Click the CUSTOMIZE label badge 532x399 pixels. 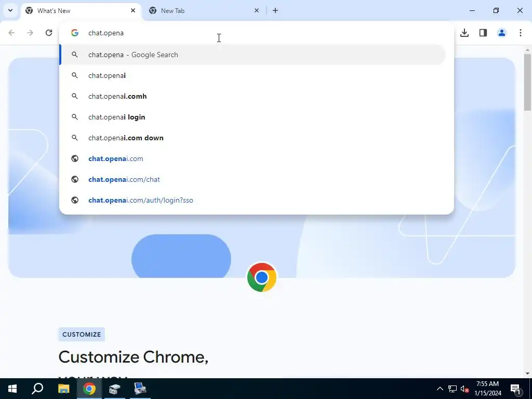pos(82,335)
